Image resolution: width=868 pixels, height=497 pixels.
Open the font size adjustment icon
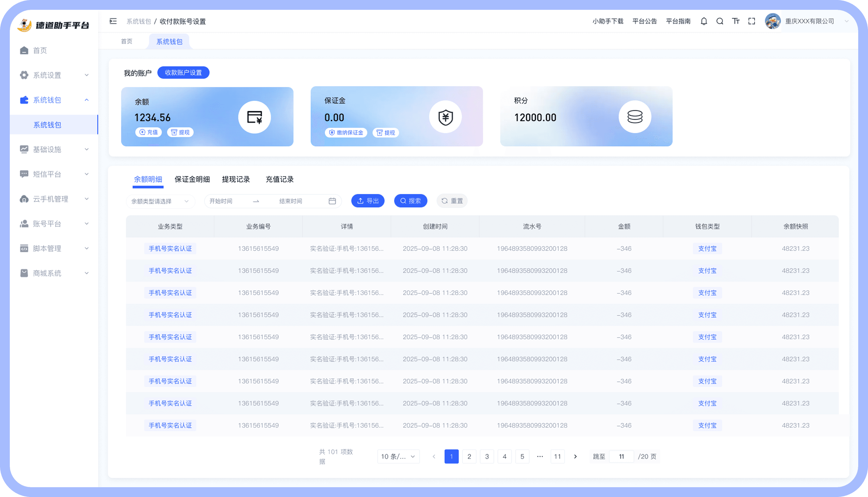(736, 21)
